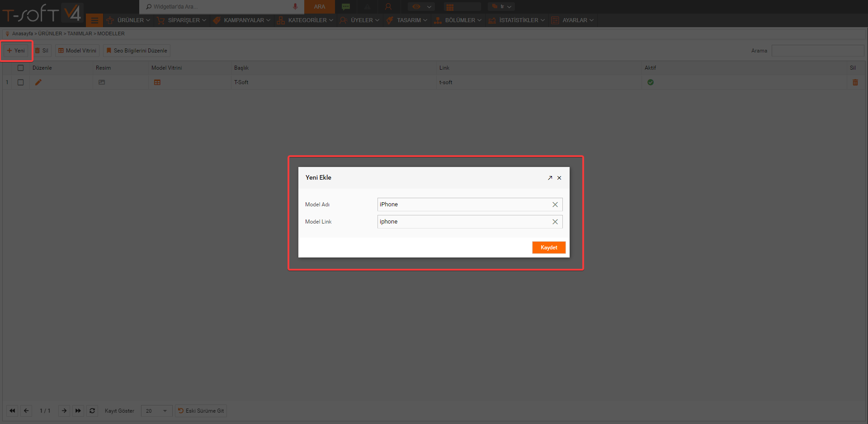Image resolution: width=868 pixels, height=424 pixels.
Task: Check the T-Soft row checkbox
Action: pyautogui.click(x=20, y=82)
